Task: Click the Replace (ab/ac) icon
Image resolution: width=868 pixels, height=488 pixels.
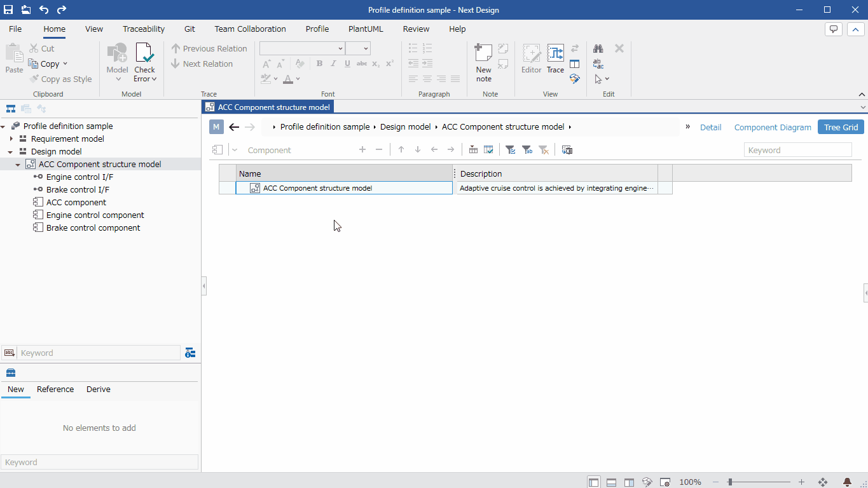Action: (598, 64)
